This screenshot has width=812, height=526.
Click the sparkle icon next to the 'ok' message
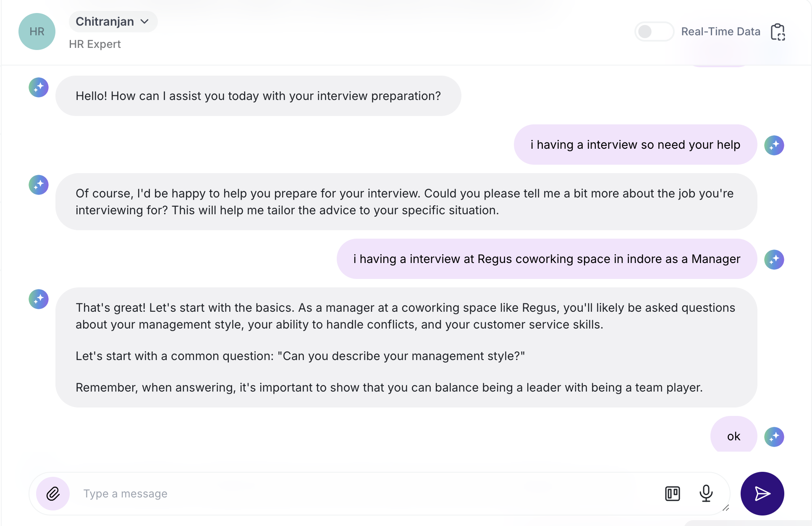tap(775, 437)
